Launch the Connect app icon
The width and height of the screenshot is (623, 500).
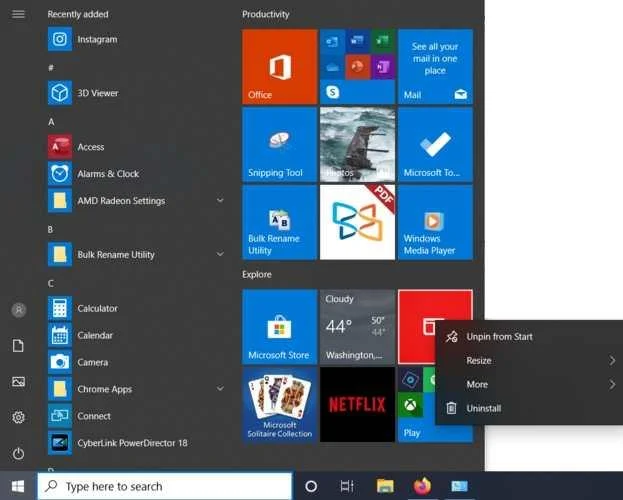(x=60, y=416)
